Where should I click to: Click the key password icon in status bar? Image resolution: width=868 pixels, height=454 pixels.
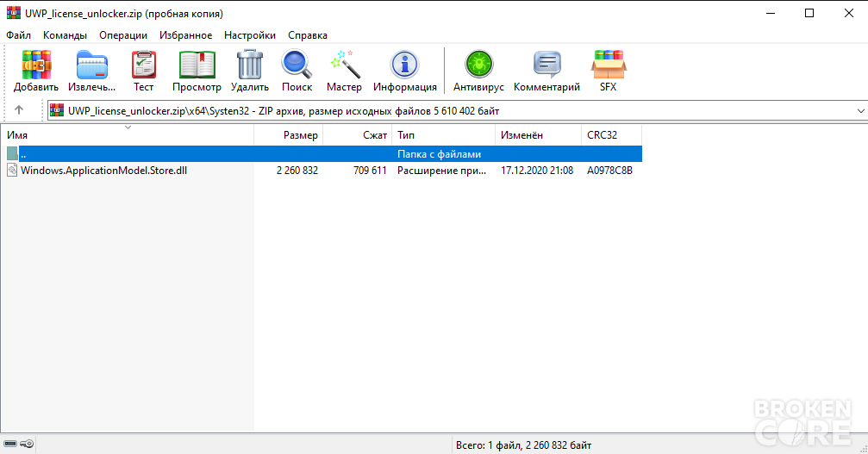(x=27, y=444)
